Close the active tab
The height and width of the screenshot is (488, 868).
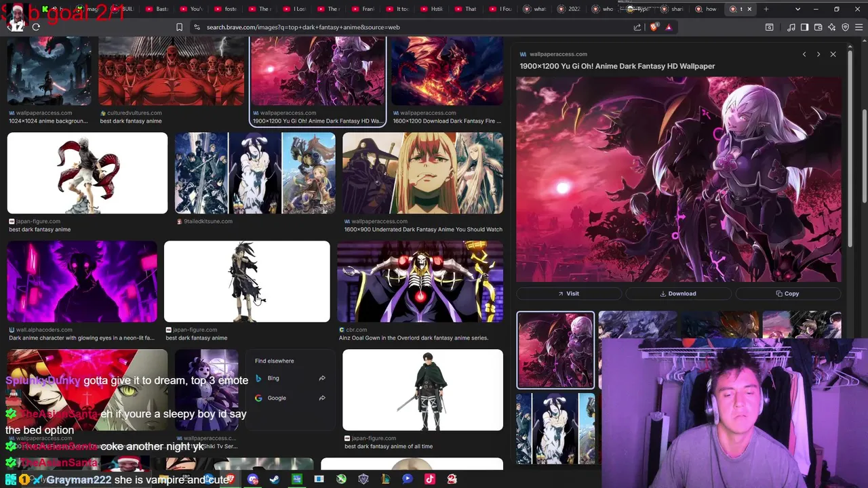click(x=749, y=9)
